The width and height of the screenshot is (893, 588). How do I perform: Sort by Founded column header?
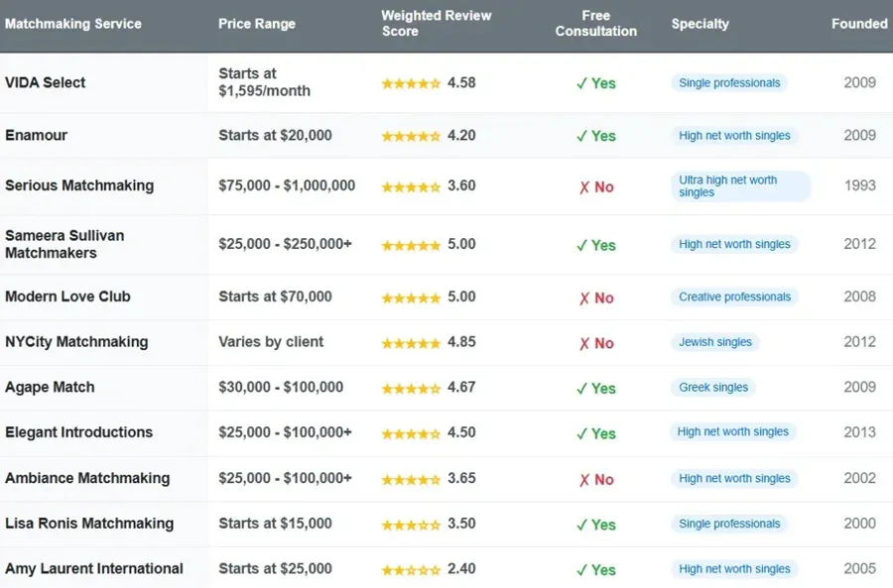tap(859, 24)
